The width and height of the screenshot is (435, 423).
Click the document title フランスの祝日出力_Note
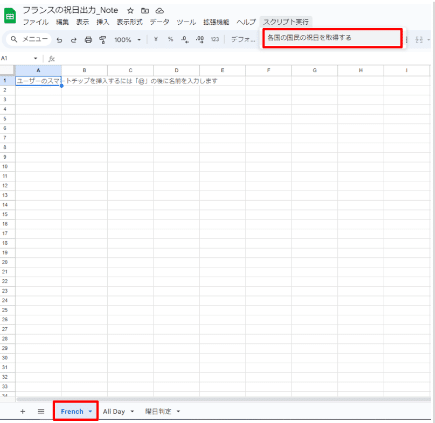click(70, 10)
